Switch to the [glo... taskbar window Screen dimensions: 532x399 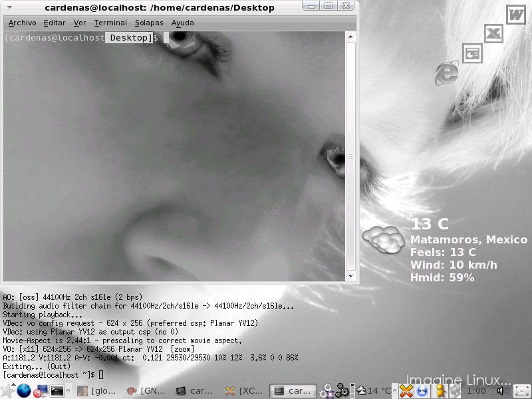pyautogui.click(x=96, y=391)
